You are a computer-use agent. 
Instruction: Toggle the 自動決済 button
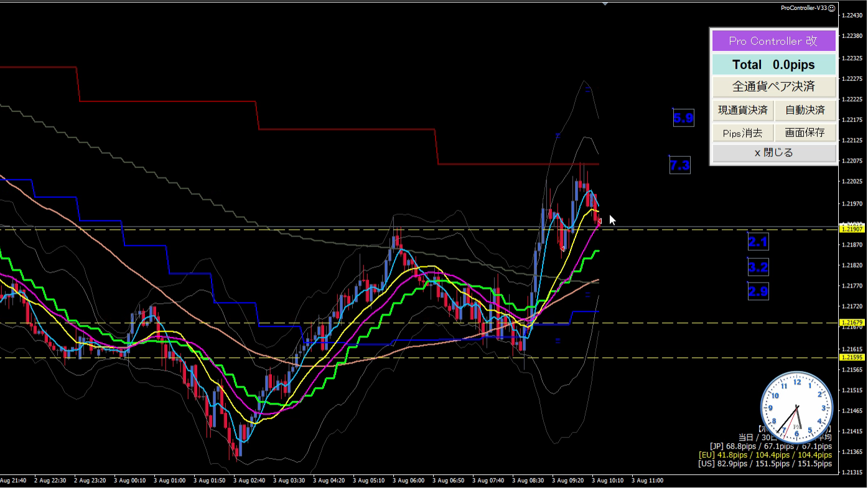click(x=805, y=110)
